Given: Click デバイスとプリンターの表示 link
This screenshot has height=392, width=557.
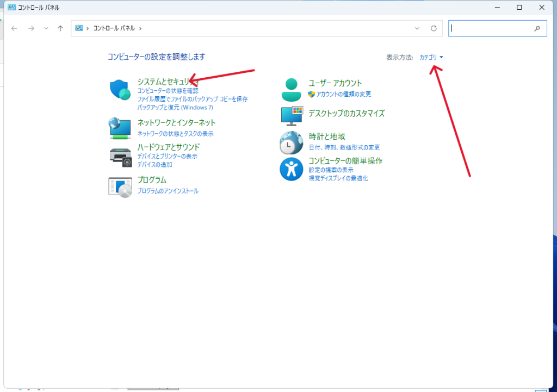Looking at the screenshot, I should coord(167,156).
